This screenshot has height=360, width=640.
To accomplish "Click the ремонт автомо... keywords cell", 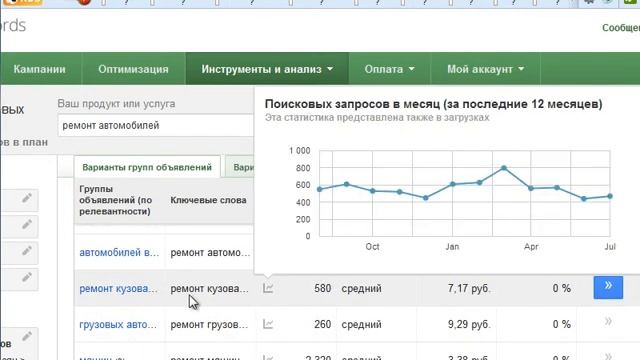I will [x=210, y=253].
